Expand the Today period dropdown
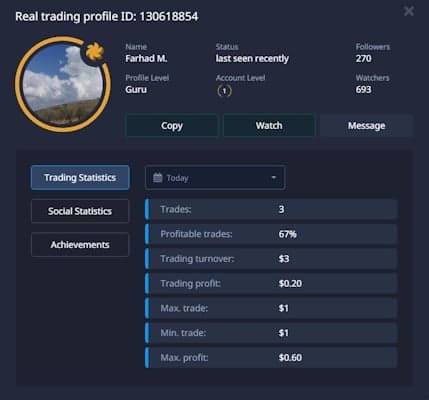This screenshot has width=429, height=400. tap(215, 178)
